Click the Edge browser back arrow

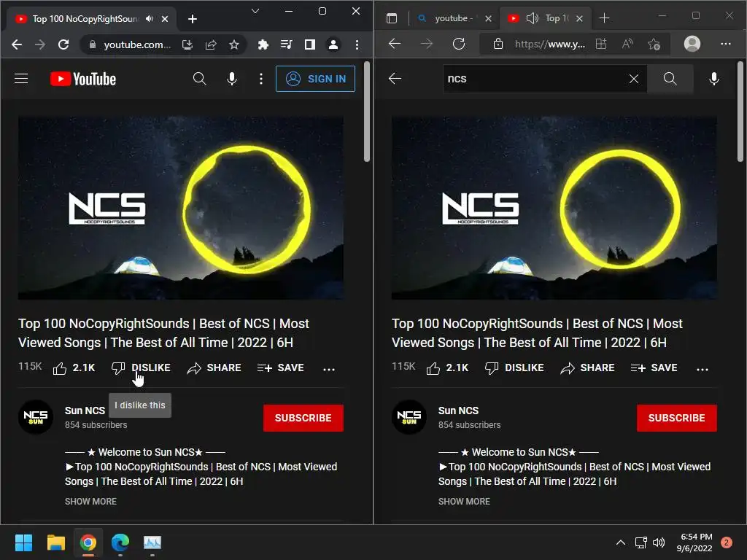click(x=395, y=44)
